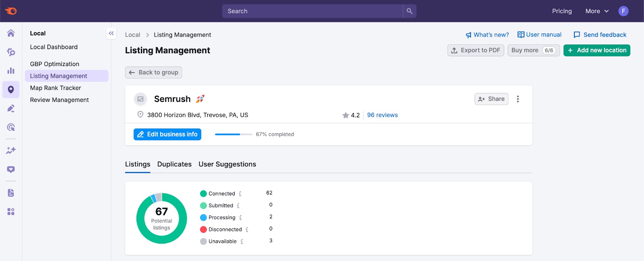Screen dimensions: 644x261
Task: Open the Buy more 6/6 button
Action: coord(533,50)
